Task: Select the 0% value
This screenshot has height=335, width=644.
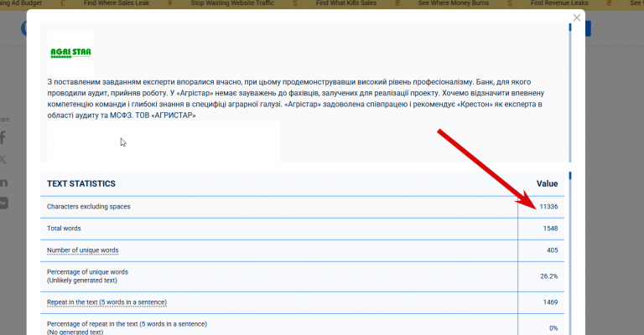Action: point(553,328)
